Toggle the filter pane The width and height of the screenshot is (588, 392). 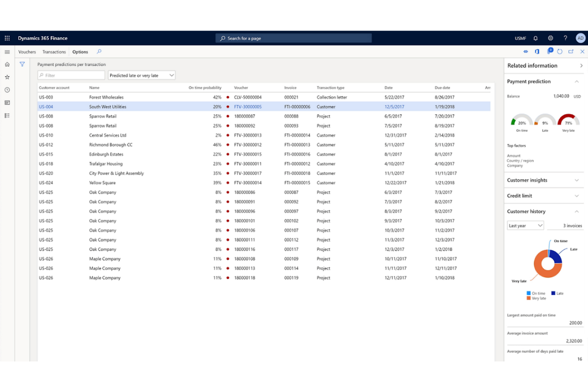22,64
